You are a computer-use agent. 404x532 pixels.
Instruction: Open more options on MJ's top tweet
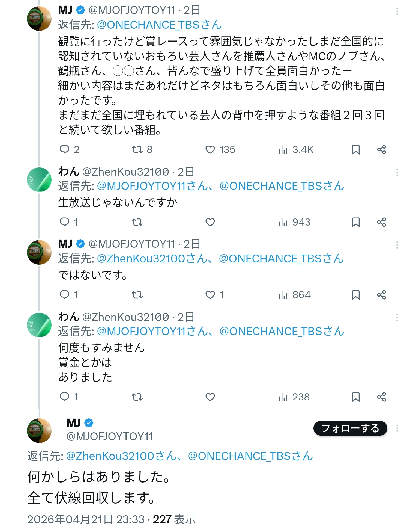(x=397, y=11)
